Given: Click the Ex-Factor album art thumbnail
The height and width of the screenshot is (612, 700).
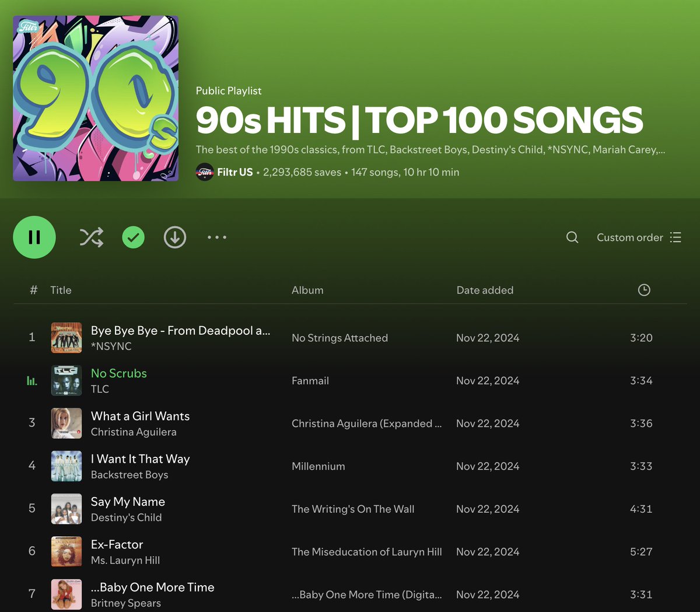Looking at the screenshot, I should tap(66, 551).
